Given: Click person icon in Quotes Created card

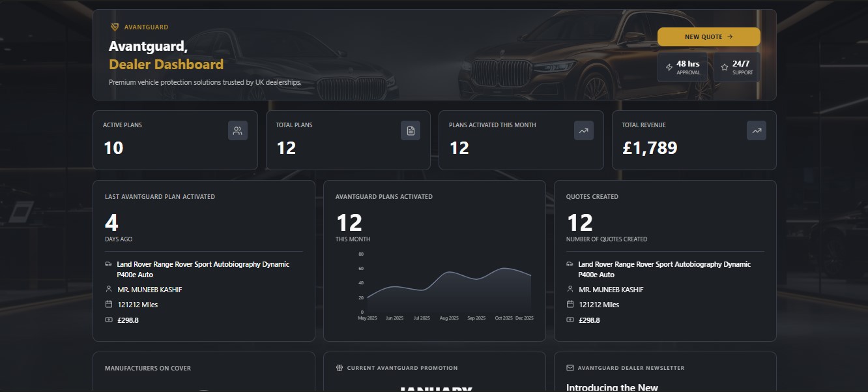Looking at the screenshot, I should coord(570,289).
